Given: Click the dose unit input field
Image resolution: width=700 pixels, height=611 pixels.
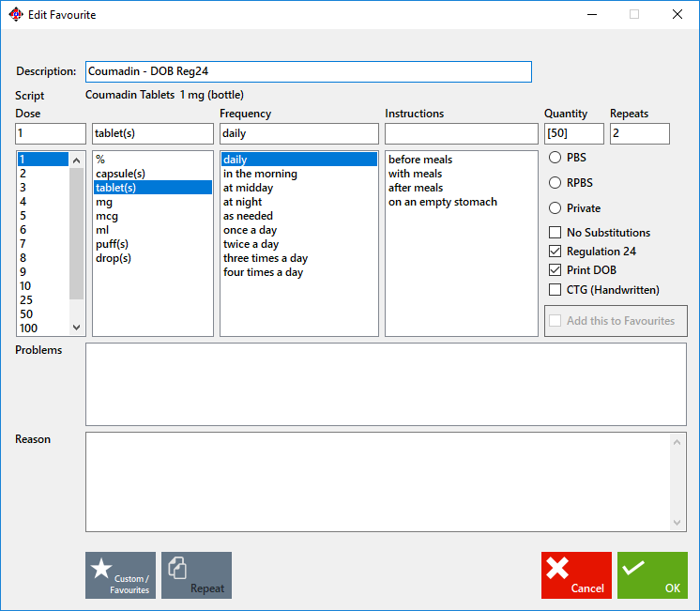Looking at the screenshot, I should (x=153, y=133).
